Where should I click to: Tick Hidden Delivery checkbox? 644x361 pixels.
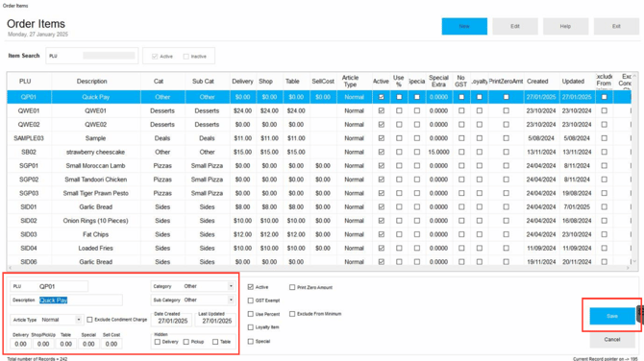pos(158,342)
